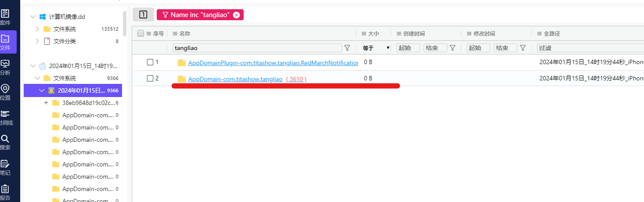Open the AppDomain-com.titashow.tangliao folder link

(235, 79)
